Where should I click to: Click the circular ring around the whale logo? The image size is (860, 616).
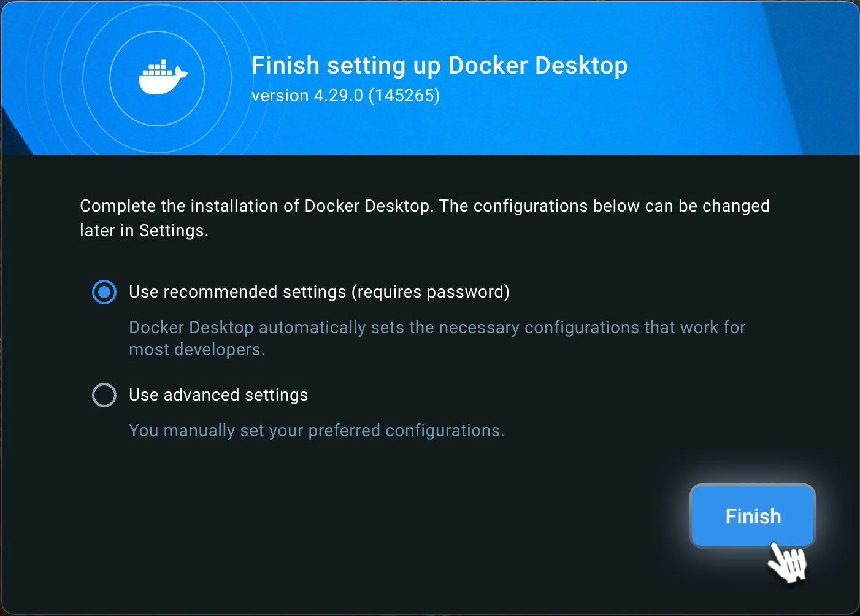click(157, 33)
